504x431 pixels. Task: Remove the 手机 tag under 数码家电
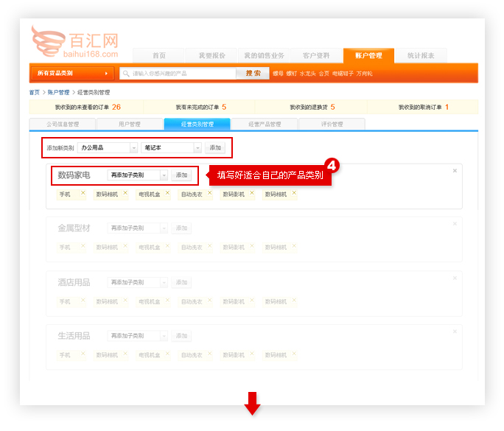[x=83, y=193]
